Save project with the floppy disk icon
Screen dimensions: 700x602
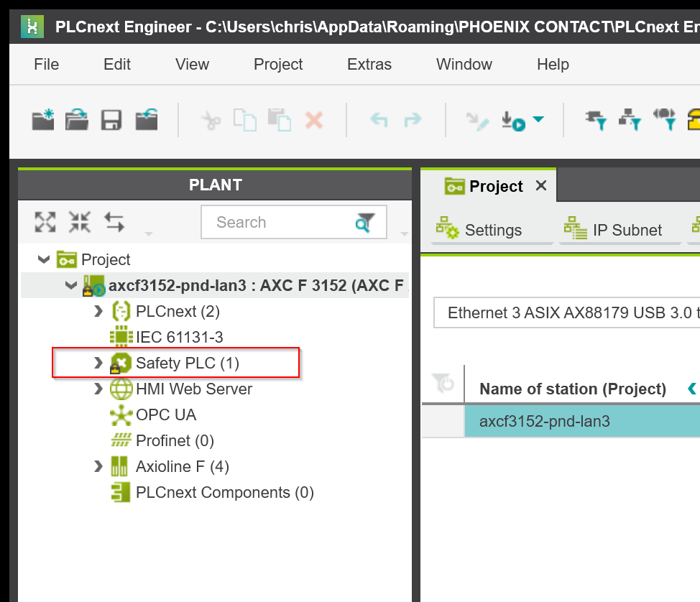pyautogui.click(x=111, y=120)
